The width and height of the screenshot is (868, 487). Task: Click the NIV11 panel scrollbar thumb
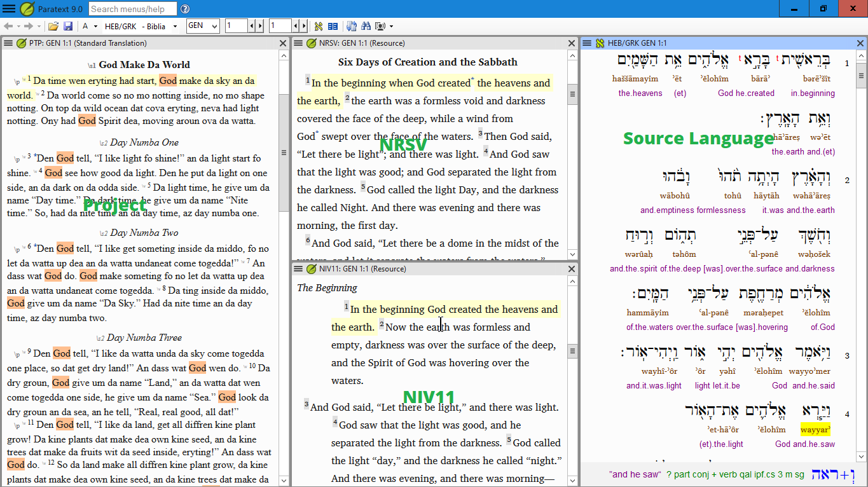point(572,352)
